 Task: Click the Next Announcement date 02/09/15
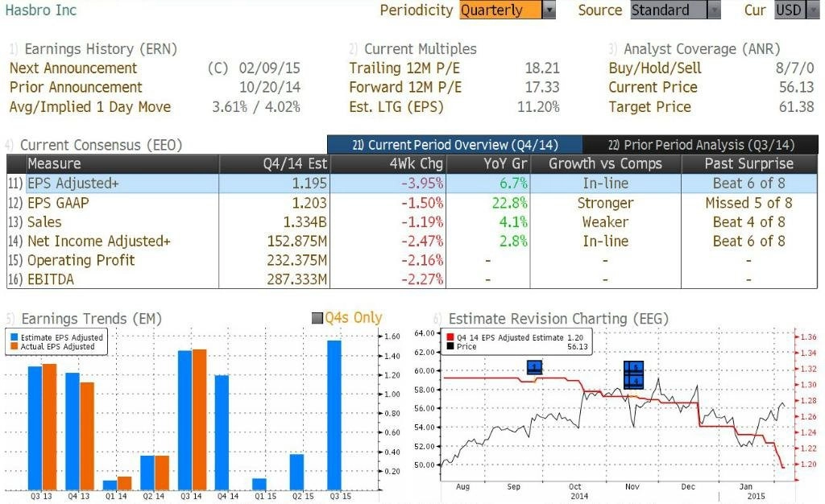(x=269, y=68)
